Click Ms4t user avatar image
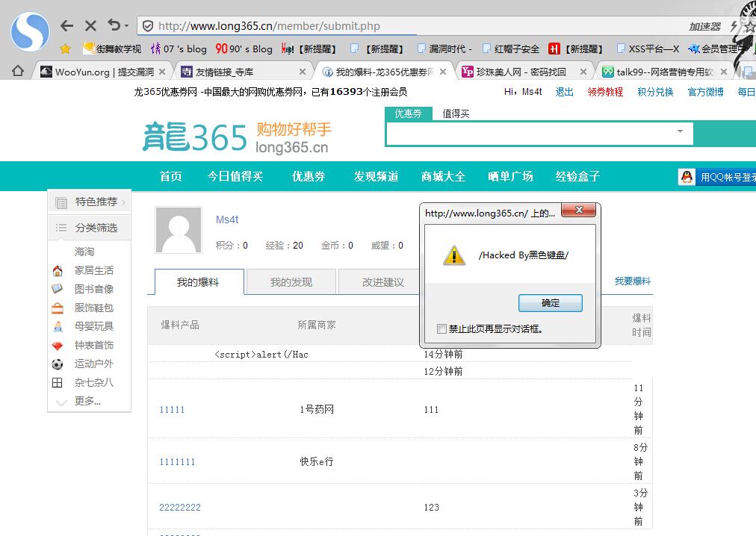The width and height of the screenshot is (756, 536). coord(179,231)
